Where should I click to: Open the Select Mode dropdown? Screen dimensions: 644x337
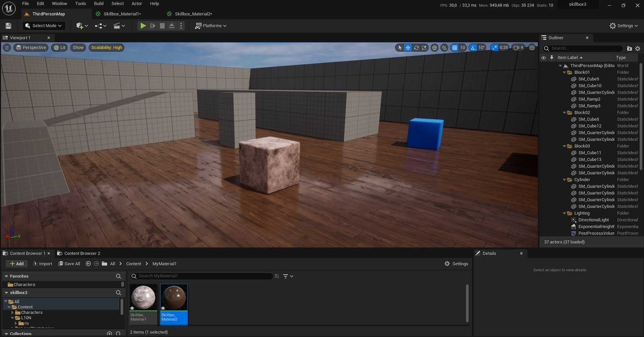point(44,26)
